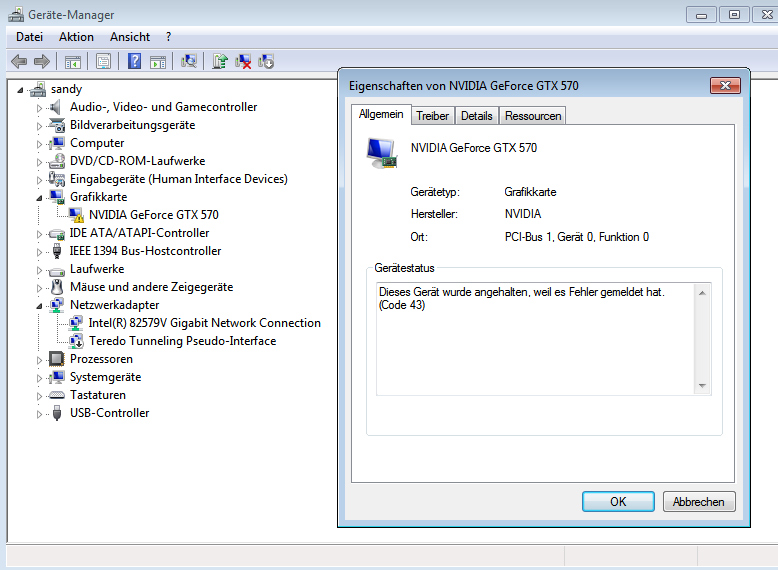Toggle the action pane toolbar icon
The height and width of the screenshot is (570, 778).
[158, 62]
